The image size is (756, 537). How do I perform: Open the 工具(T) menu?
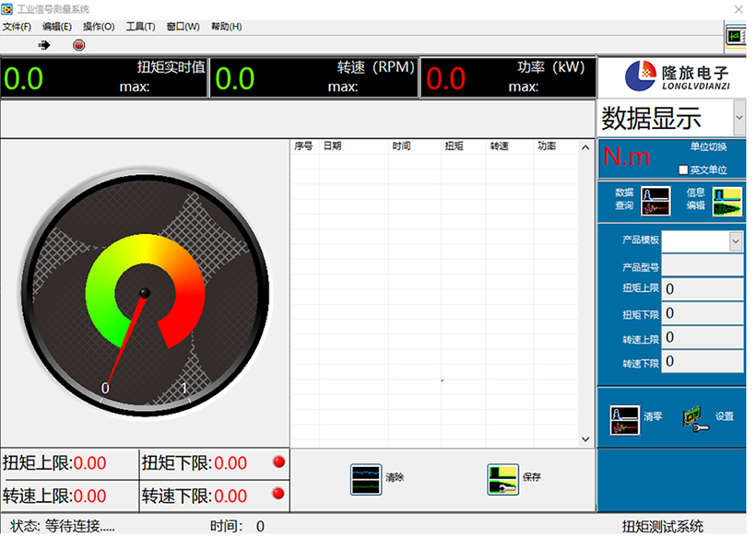pos(140,27)
